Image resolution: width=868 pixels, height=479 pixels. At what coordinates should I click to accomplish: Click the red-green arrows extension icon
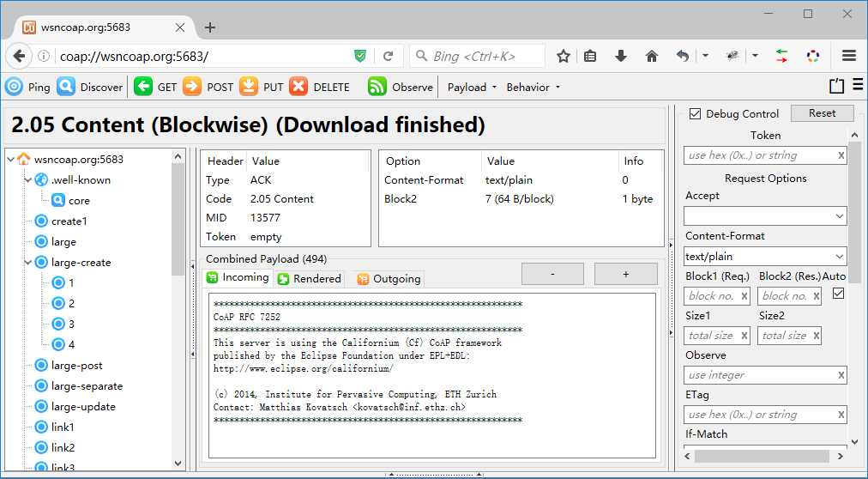click(781, 56)
